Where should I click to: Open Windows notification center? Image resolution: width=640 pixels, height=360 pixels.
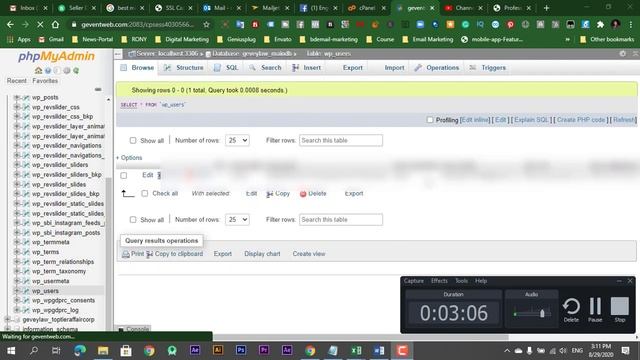tap(625, 351)
